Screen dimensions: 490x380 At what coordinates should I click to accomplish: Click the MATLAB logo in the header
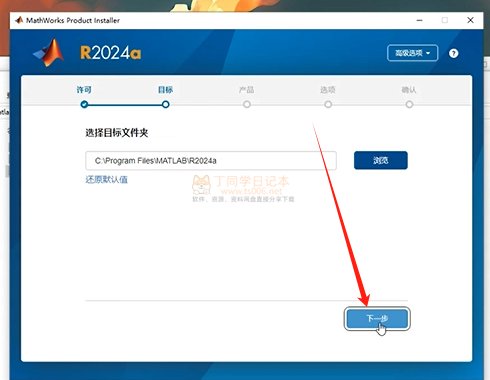(49, 53)
